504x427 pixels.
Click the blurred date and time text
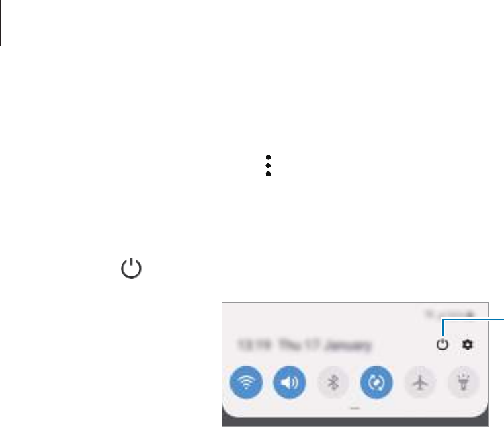(304, 346)
